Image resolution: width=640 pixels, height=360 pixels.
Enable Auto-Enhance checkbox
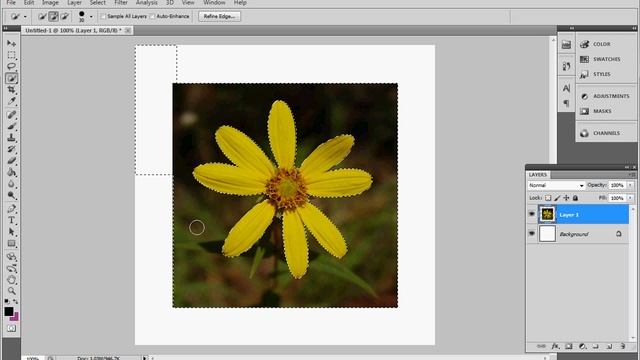click(x=153, y=16)
